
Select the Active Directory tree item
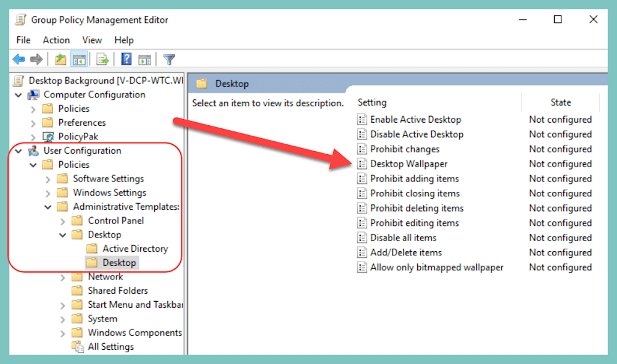[136, 248]
